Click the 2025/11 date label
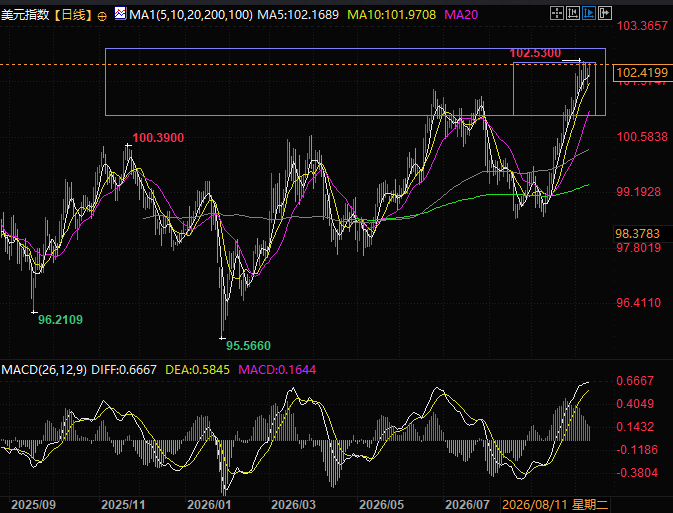This screenshot has width=673, height=513. click(x=123, y=505)
